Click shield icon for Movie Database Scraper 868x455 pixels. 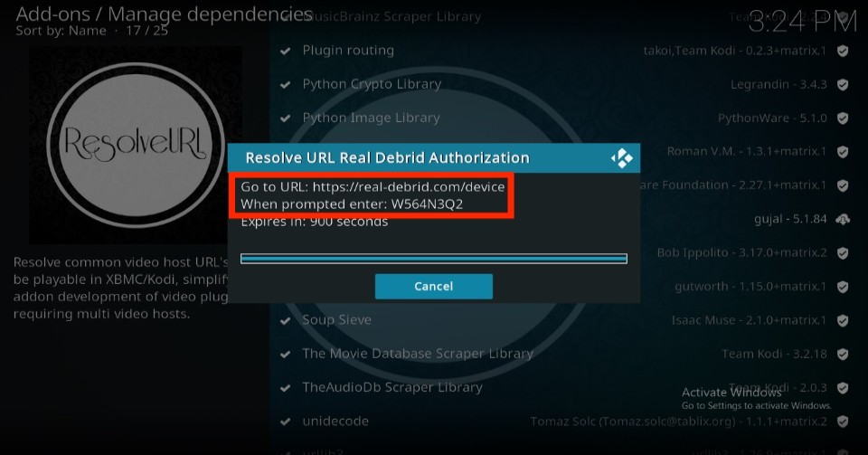tap(843, 355)
